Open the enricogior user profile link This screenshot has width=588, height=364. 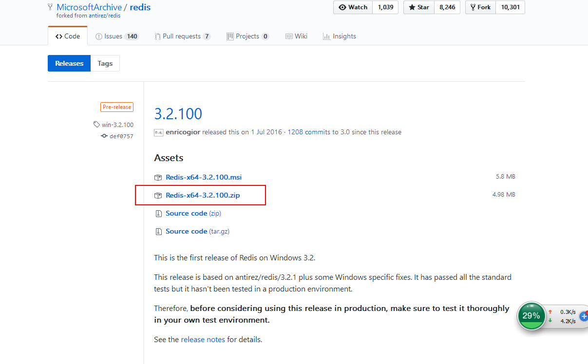point(183,132)
